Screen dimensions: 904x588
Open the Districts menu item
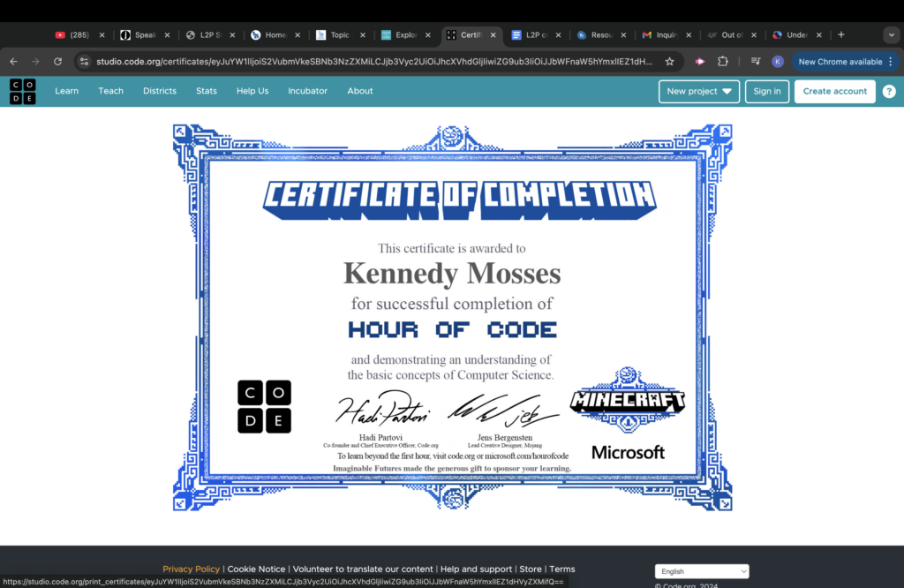pyautogui.click(x=160, y=91)
